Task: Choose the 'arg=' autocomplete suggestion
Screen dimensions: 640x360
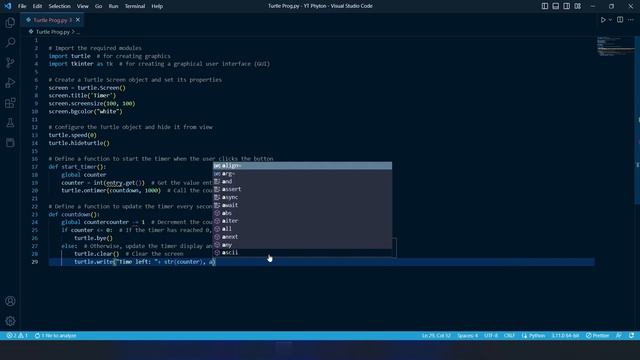Action: pos(302,173)
